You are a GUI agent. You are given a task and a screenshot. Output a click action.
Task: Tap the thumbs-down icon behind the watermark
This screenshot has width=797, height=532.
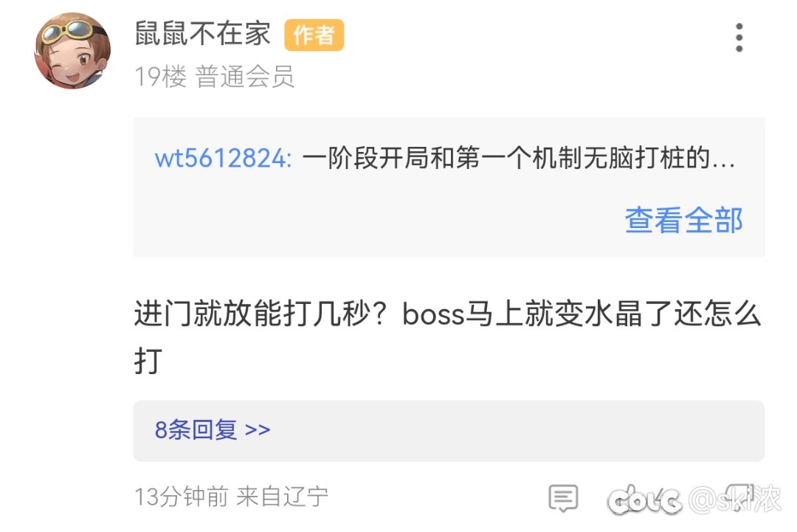tap(739, 494)
